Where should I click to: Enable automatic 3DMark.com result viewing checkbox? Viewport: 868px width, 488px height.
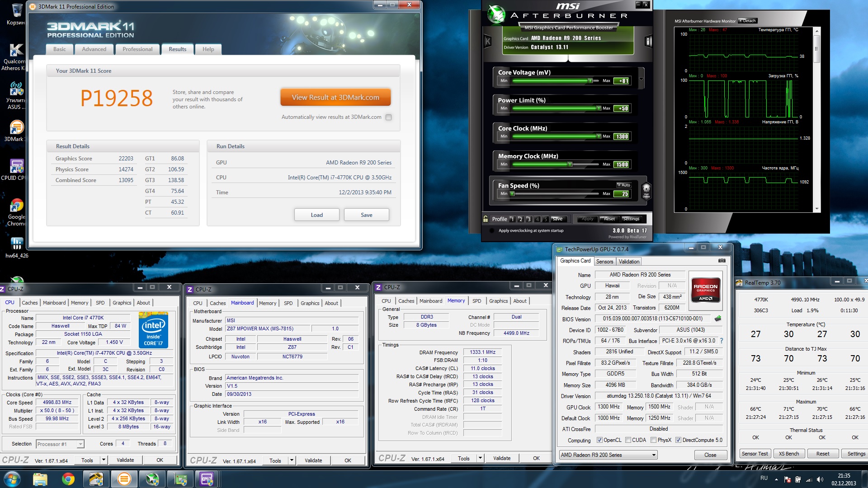(388, 117)
